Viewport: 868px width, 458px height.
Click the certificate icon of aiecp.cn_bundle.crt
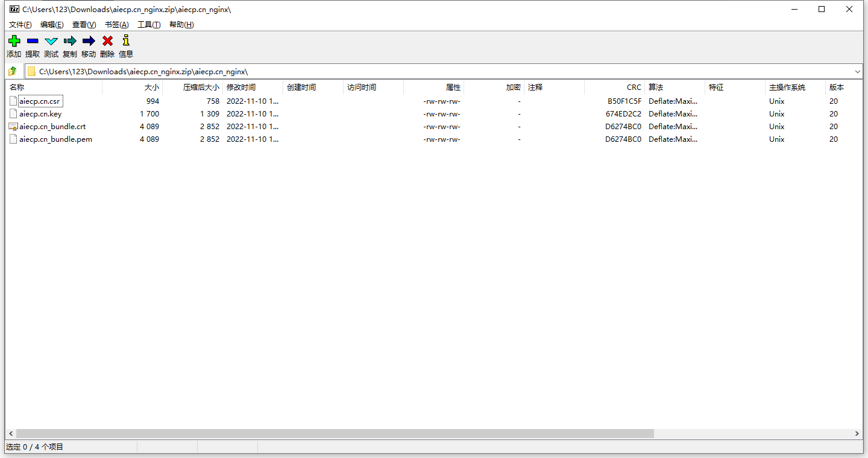[x=13, y=127]
